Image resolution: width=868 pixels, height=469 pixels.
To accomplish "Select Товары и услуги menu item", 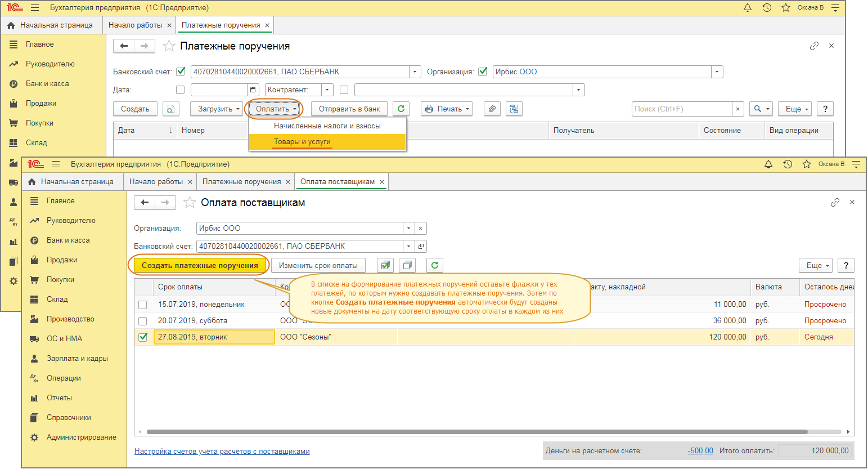I will [302, 142].
